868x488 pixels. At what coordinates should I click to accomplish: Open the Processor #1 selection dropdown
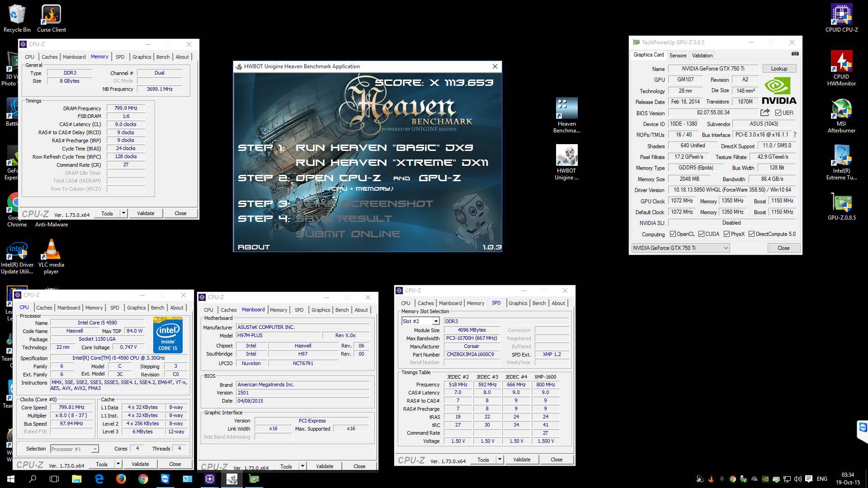point(94,449)
